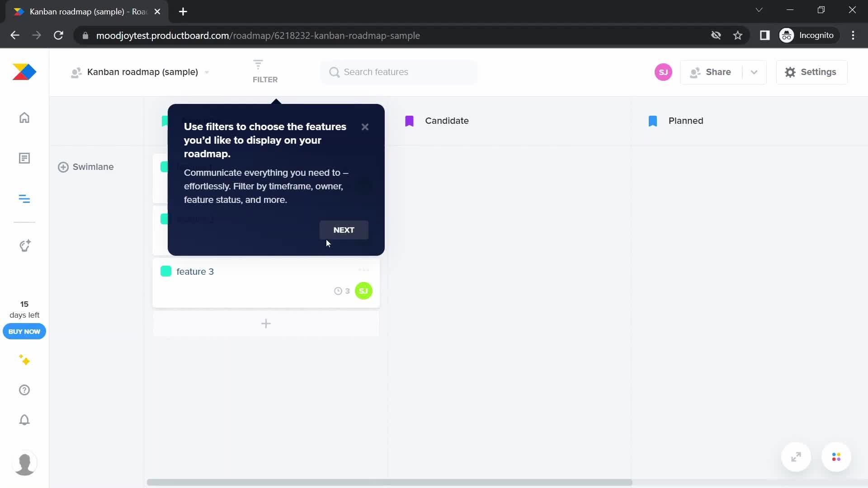Open the Roadmaps icon in sidebar
Screen dimensions: 868x488
24,199
